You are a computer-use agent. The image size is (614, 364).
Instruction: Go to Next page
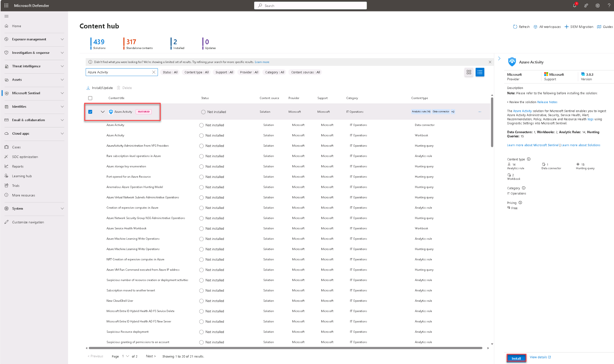point(151,356)
